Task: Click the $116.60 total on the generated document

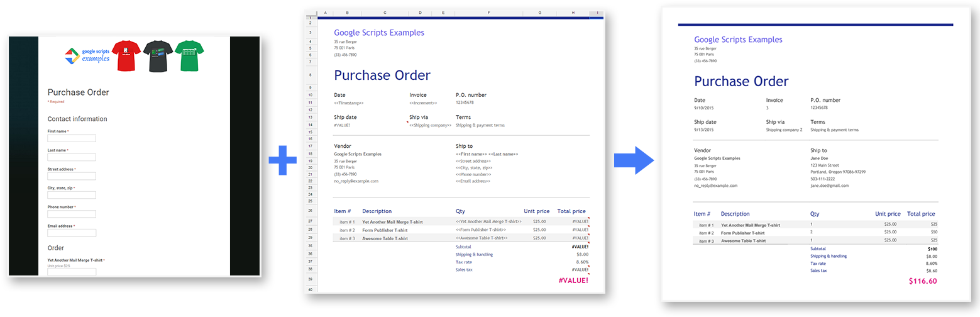Action: coord(922,281)
